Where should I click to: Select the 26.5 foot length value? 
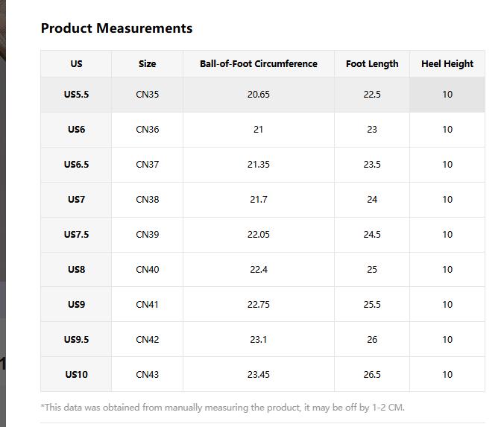tap(372, 375)
